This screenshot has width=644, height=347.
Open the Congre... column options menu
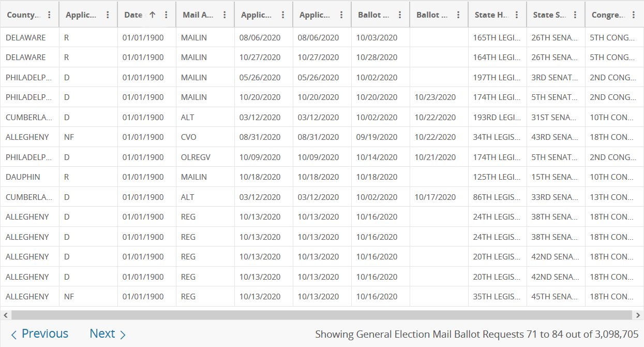(634, 15)
